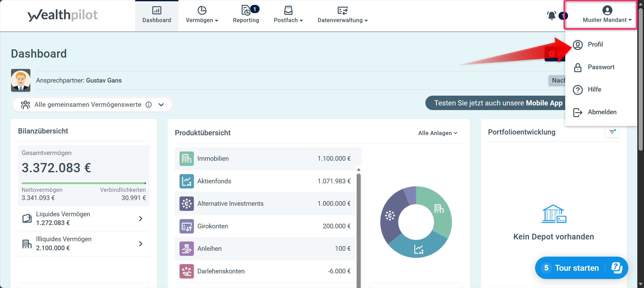Click the Aktienfonds chart icon
This screenshot has width=644, height=288.
pos(186,181)
